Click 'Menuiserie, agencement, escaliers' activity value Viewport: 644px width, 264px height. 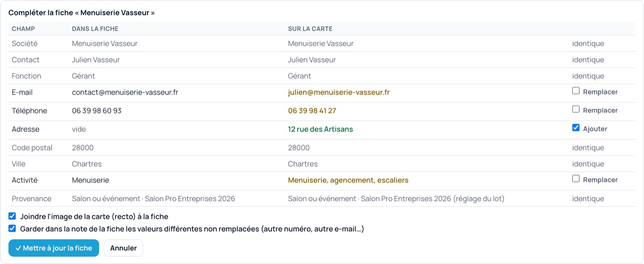coord(348,180)
